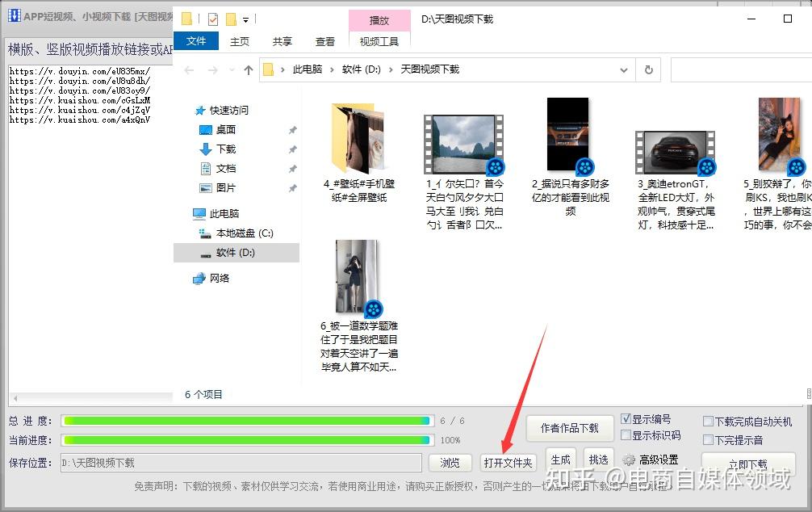The height and width of the screenshot is (512, 812).
Task: Switch to the 共享 ribbon tab
Action: [x=283, y=41]
